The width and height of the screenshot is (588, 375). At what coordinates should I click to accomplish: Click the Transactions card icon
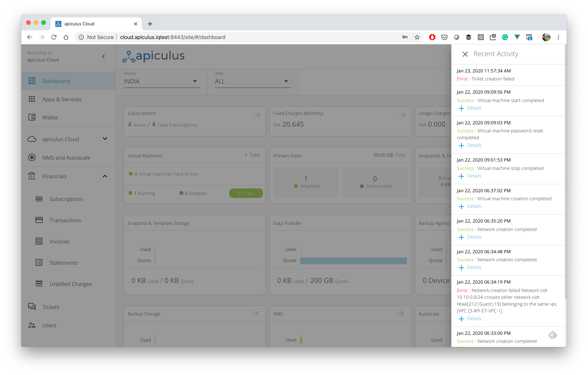click(x=39, y=220)
